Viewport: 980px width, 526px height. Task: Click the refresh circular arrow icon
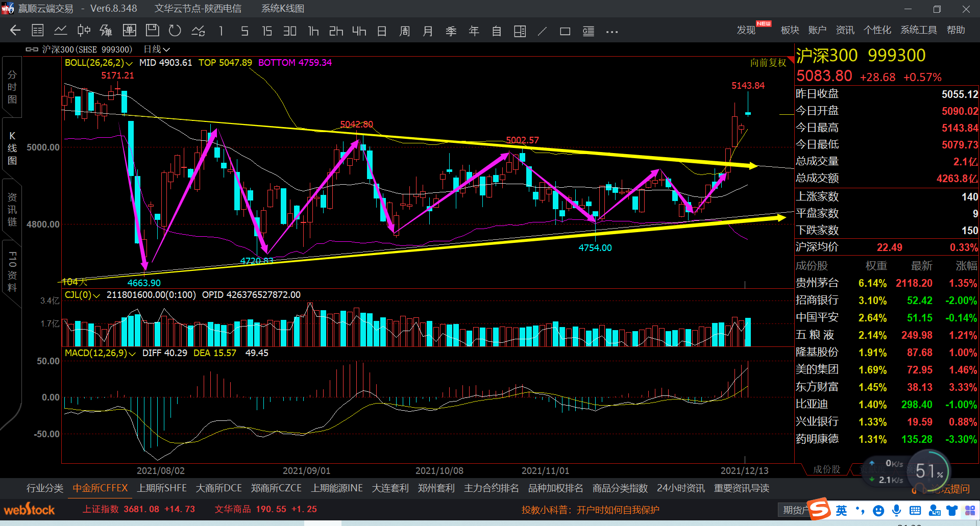point(175,31)
